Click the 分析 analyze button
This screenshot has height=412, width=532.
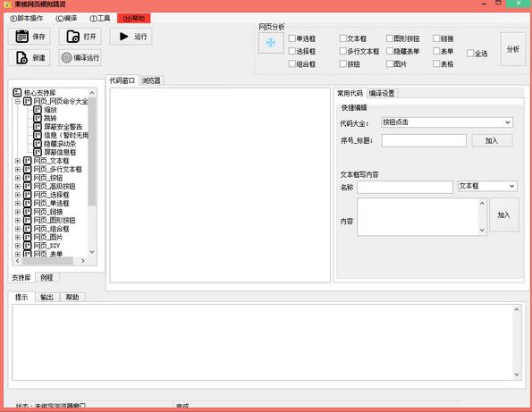pos(512,49)
